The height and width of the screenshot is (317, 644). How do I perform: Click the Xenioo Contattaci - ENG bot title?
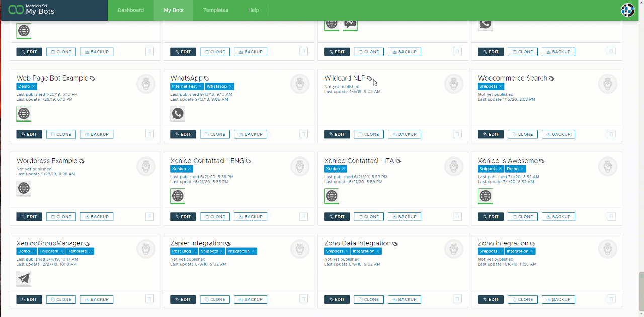pos(207,161)
